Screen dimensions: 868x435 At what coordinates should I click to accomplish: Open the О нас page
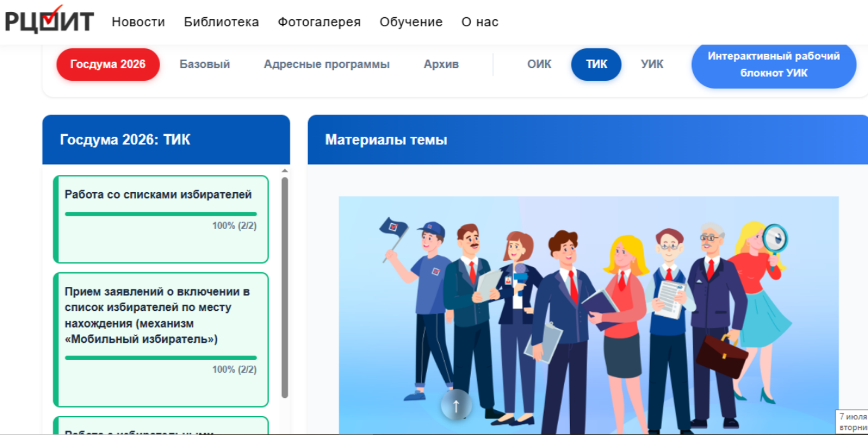(x=480, y=22)
